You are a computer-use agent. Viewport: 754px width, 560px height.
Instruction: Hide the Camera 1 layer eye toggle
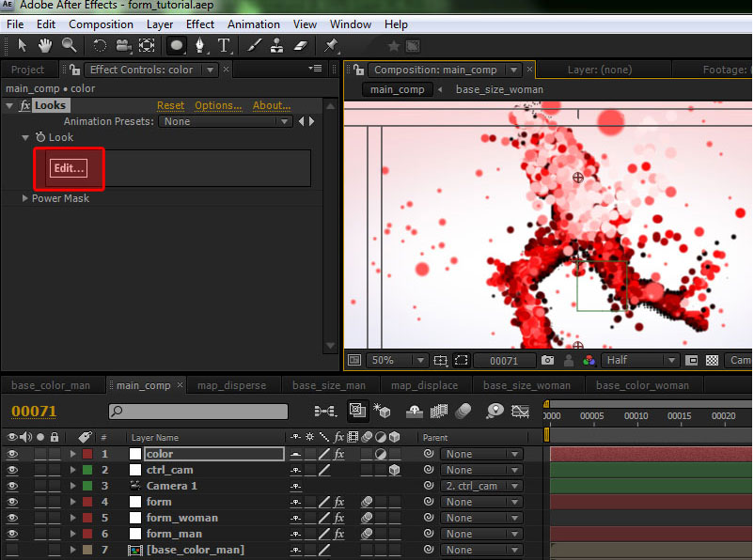pos(12,486)
